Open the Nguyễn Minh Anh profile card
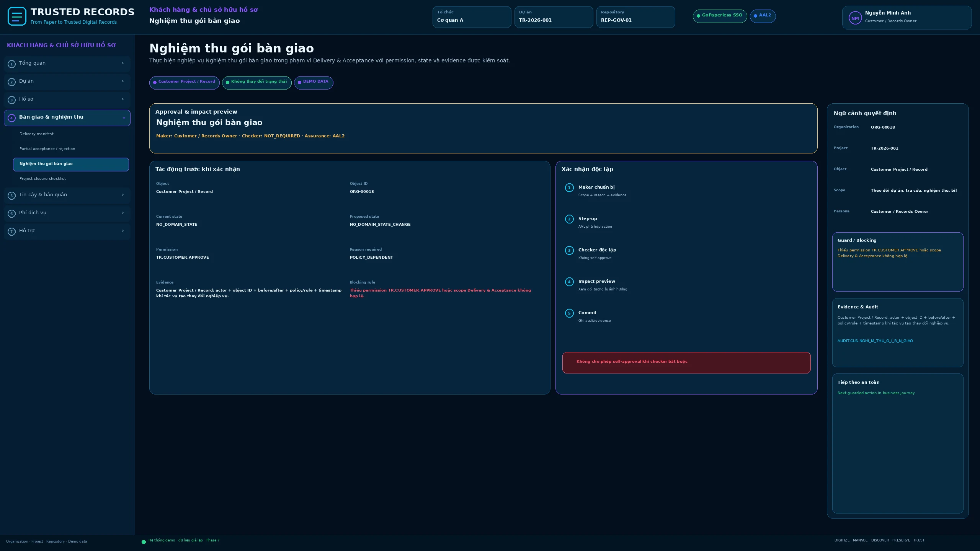This screenshot has height=551, width=980. tap(906, 18)
